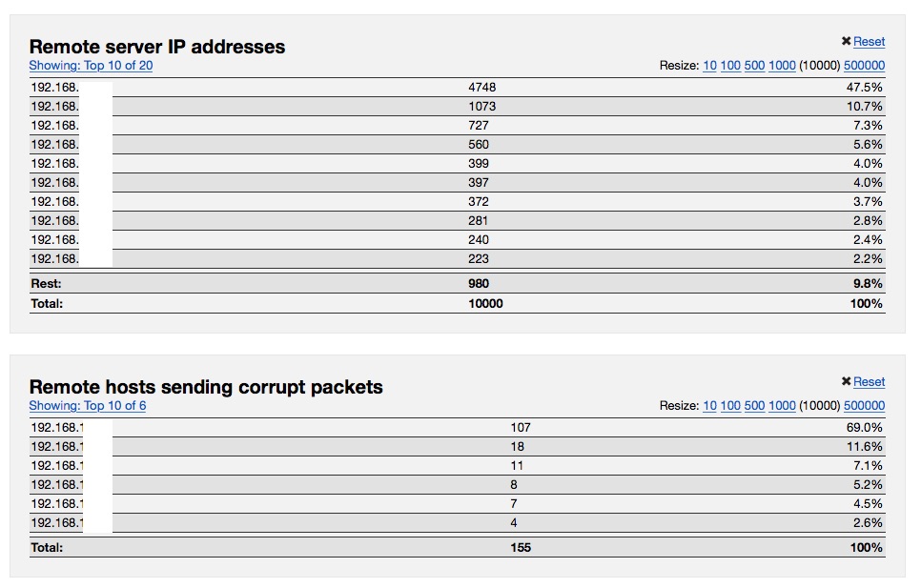Click the Rest row showing 980

[x=457, y=283]
